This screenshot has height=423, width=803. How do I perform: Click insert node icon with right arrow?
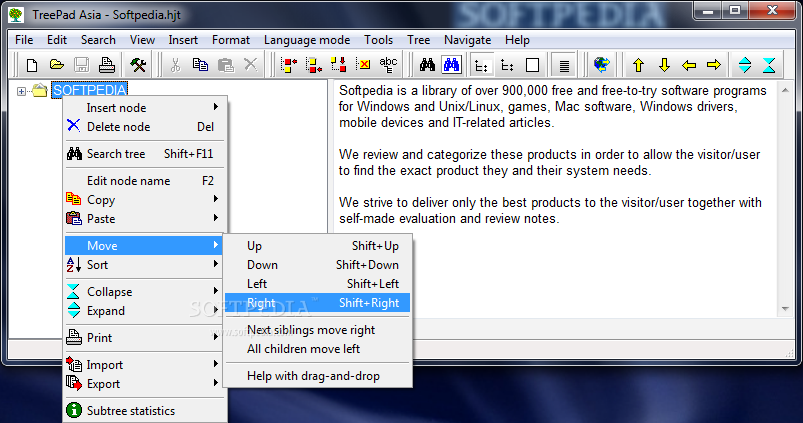[289, 65]
